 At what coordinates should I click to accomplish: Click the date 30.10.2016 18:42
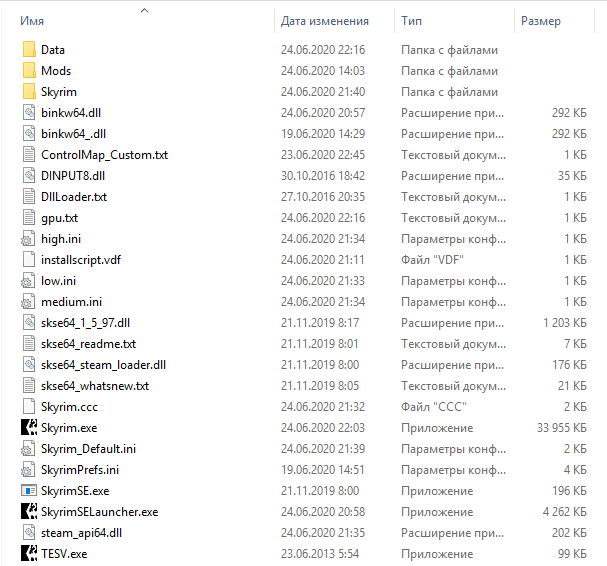(323, 176)
